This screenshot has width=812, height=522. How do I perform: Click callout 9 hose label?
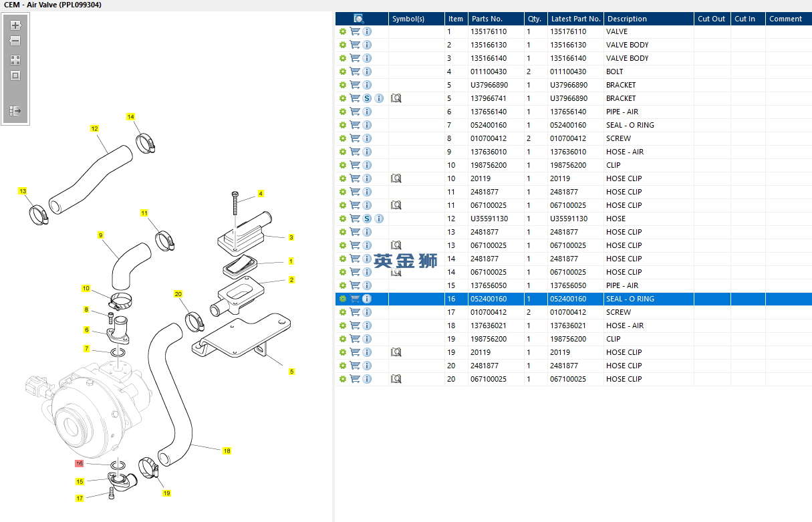pyautogui.click(x=101, y=235)
